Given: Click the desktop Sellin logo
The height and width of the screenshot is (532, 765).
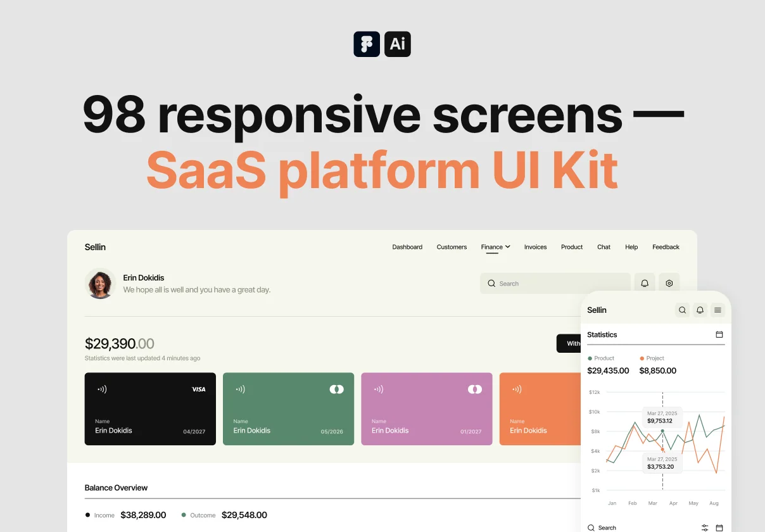Looking at the screenshot, I should coord(95,247).
